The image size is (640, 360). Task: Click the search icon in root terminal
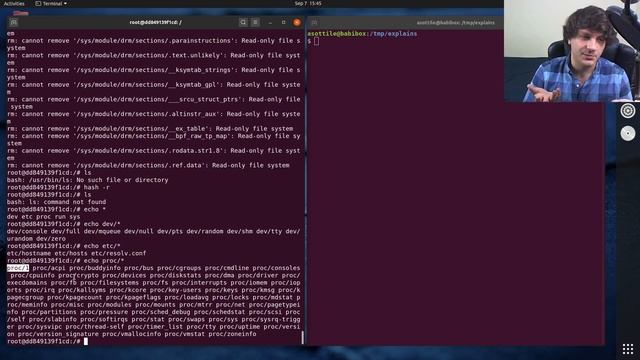click(x=243, y=22)
